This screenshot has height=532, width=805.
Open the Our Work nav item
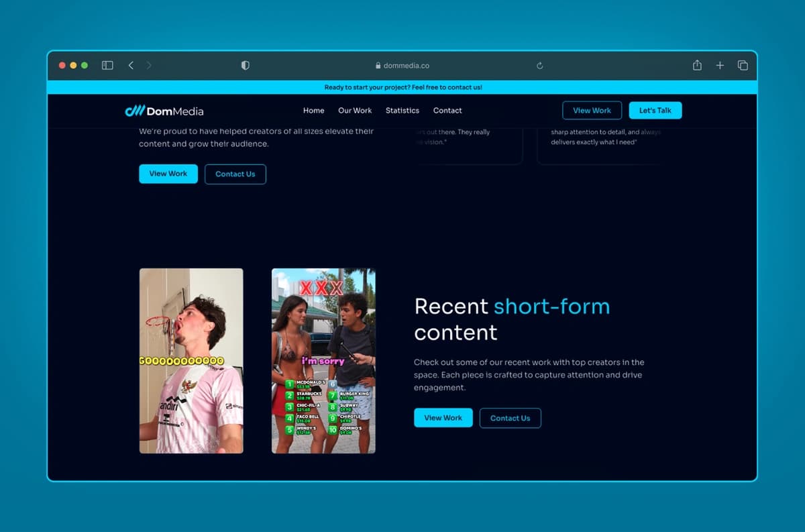point(355,111)
